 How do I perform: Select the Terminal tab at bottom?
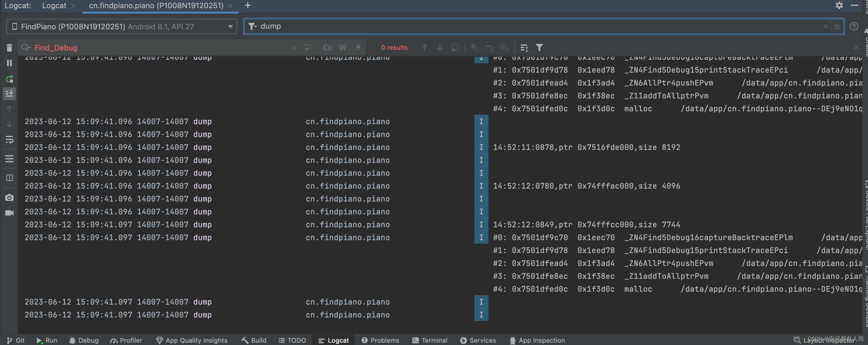coord(433,340)
